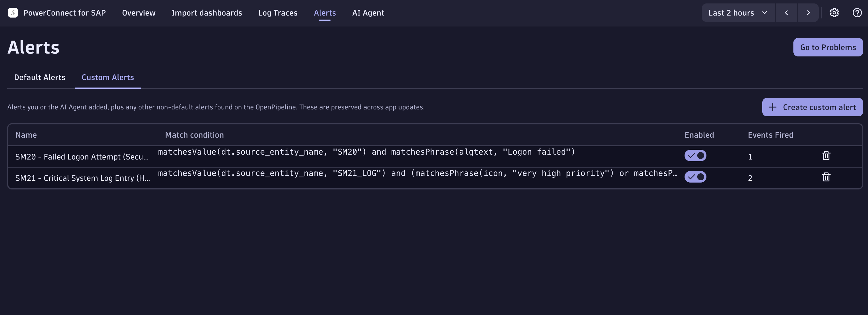Click the Match condition column header
The height and width of the screenshot is (315, 868).
point(194,135)
